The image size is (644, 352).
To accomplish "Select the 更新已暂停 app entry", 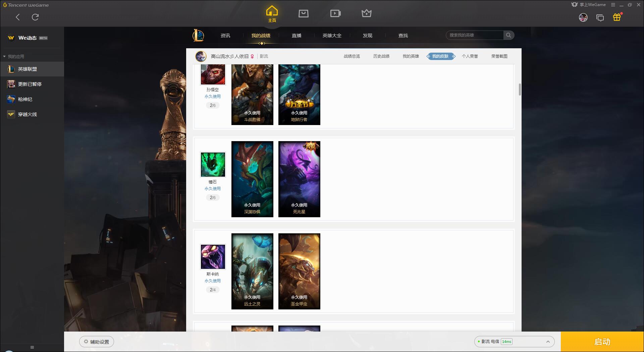I will click(32, 84).
